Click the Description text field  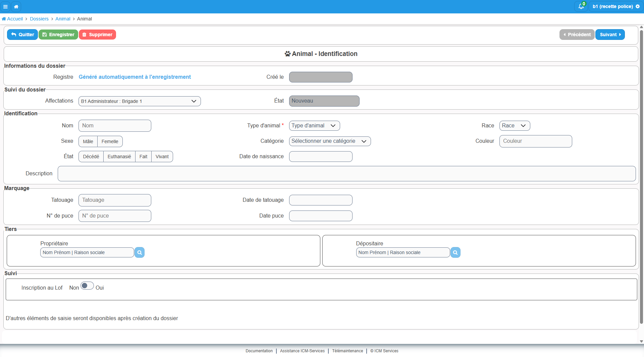tap(346, 174)
